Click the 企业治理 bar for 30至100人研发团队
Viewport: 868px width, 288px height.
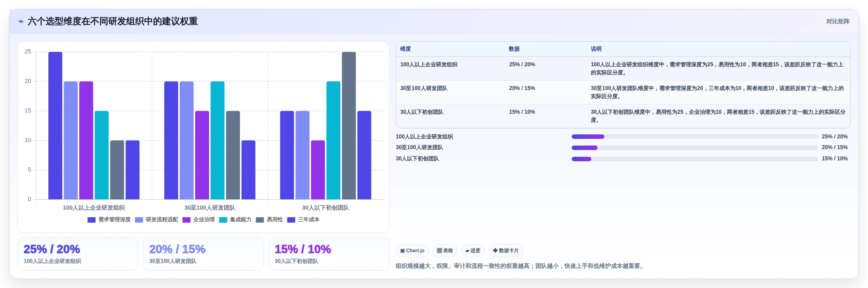[202, 155]
